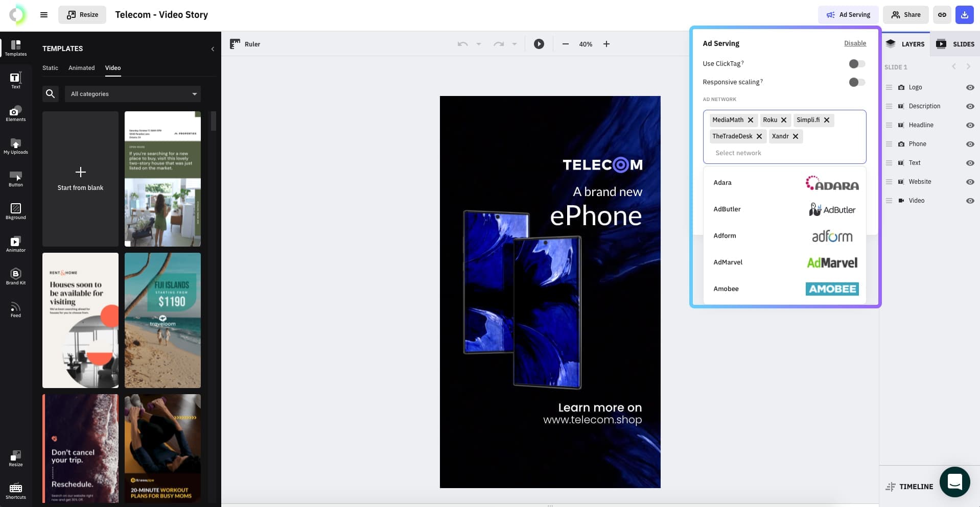Open the Brand Kit panel
This screenshot has width=980, height=507.
tap(16, 277)
